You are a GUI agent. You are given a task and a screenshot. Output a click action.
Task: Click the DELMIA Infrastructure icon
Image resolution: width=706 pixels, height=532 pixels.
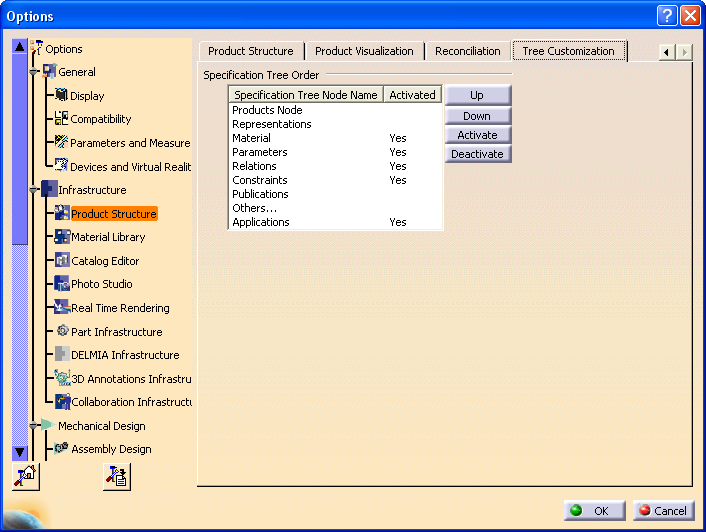[x=62, y=354]
